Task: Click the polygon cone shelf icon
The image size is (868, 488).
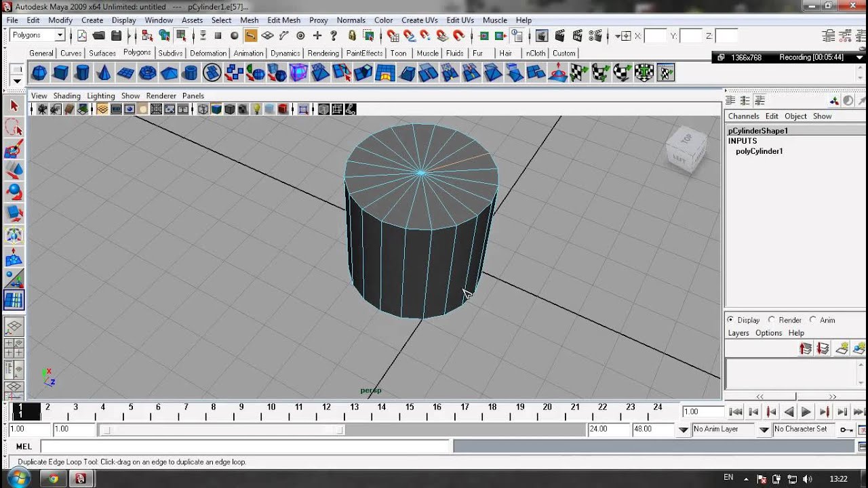Action: 104,73
